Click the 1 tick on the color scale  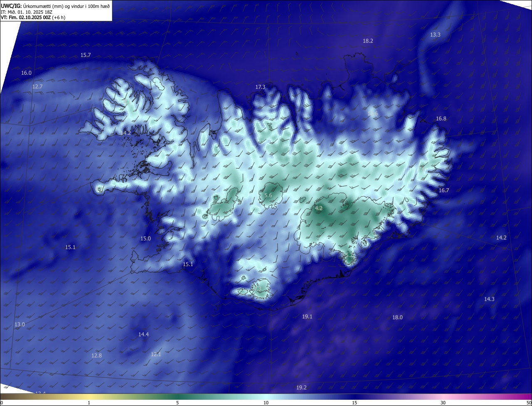(x=89, y=403)
